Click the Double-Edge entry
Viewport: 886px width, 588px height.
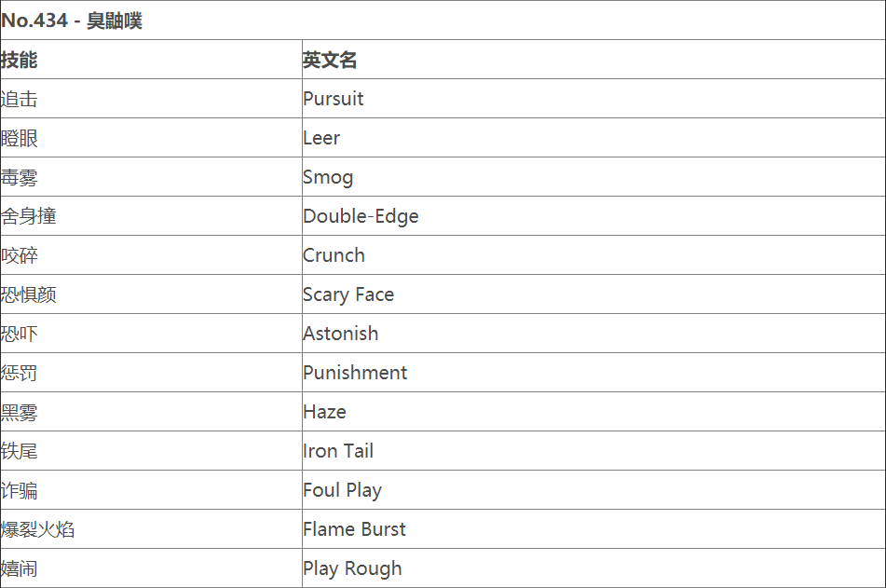click(361, 216)
